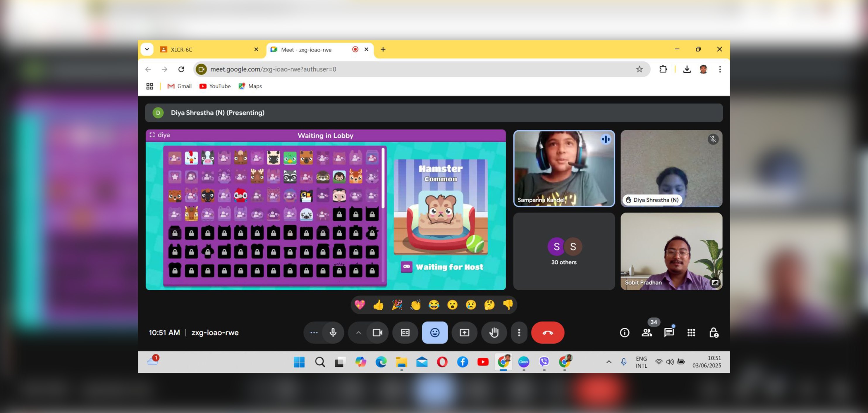Viewport: 868px width, 413px height.
Task: Send the surprised face reaction
Action: 453,305
